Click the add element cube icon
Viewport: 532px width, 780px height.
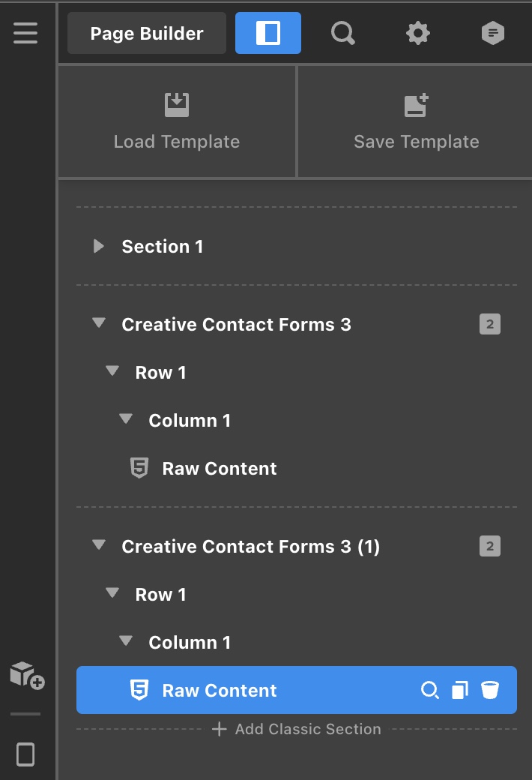pyautogui.click(x=27, y=675)
